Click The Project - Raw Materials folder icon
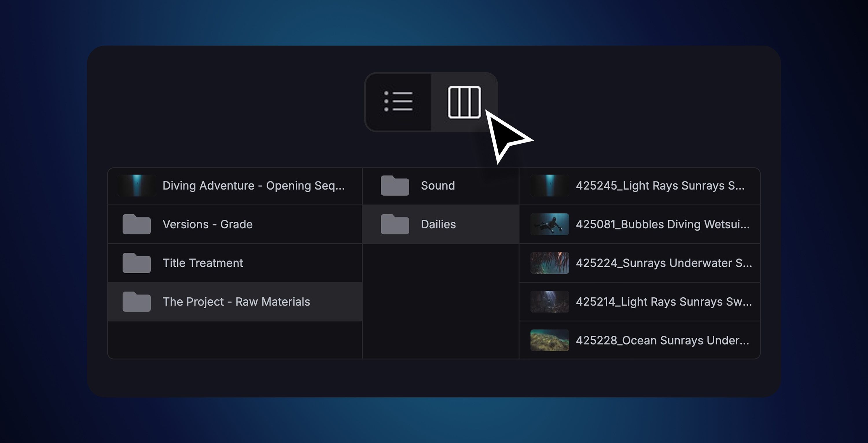The image size is (868, 443). click(137, 302)
